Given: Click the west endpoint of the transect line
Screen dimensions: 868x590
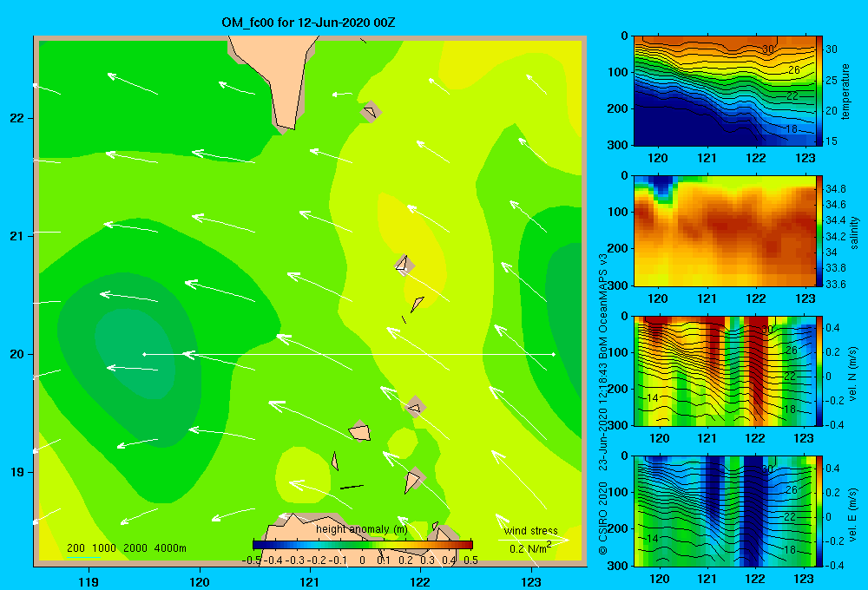Looking at the screenshot, I should point(144,354).
